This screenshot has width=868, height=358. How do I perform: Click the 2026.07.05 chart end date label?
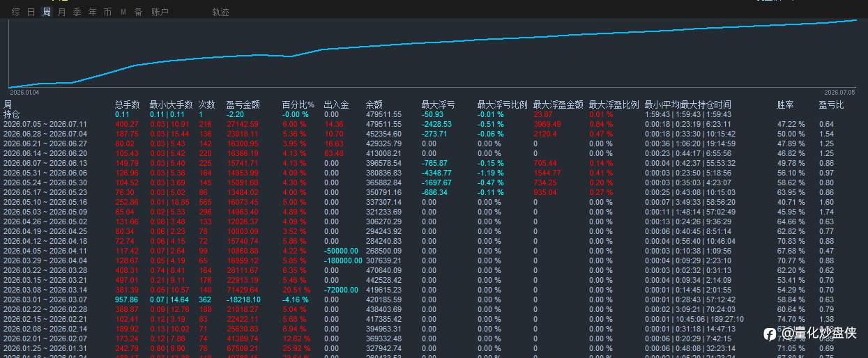pyautogui.click(x=839, y=93)
